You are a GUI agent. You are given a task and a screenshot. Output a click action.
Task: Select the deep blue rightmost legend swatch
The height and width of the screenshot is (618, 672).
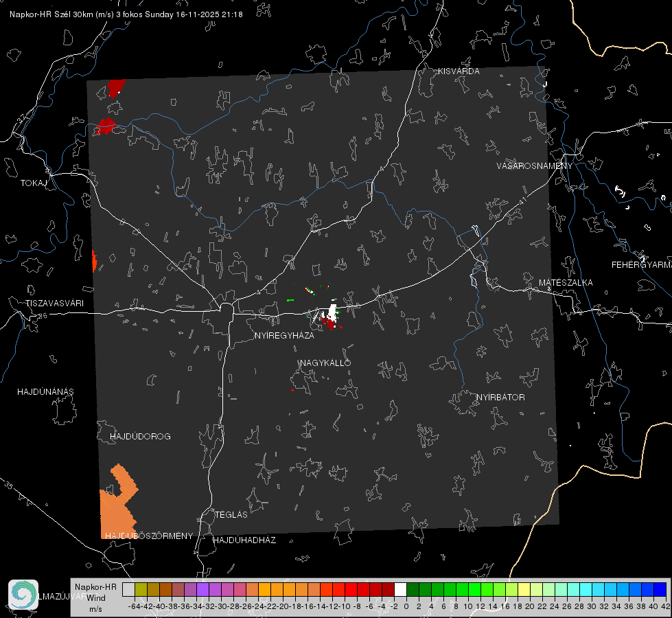pyautogui.click(x=660, y=589)
